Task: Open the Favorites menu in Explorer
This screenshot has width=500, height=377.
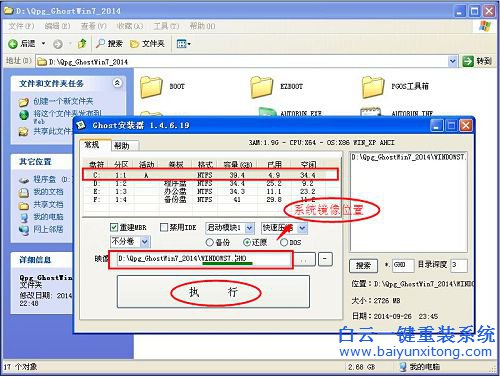Action: [130, 26]
